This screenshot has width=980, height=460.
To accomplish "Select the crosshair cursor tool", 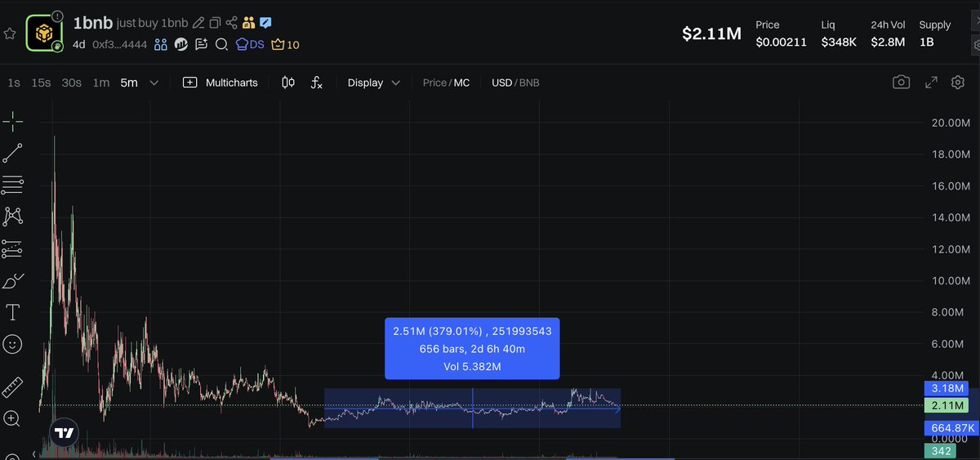I will [x=12, y=122].
